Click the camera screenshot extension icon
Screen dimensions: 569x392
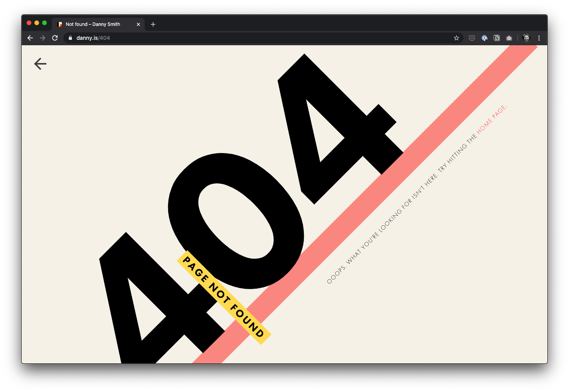coord(509,38)
